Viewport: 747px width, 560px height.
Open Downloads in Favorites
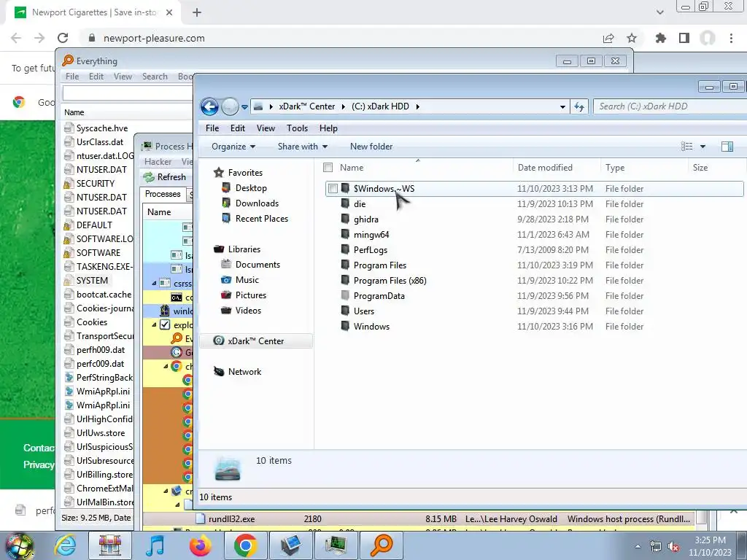coord(257,203)
